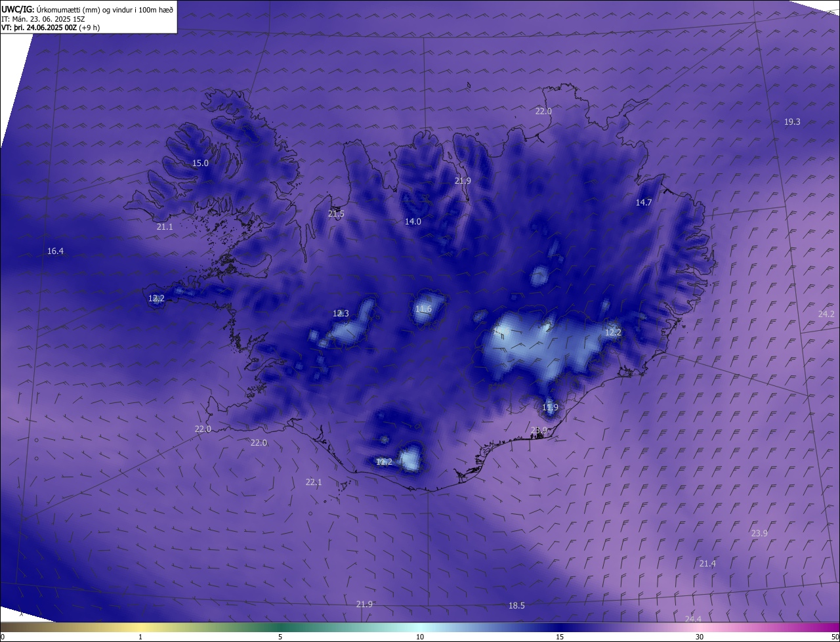
Task: Click the 19.3 value over the northeast sea
Action: click(792, 121)
